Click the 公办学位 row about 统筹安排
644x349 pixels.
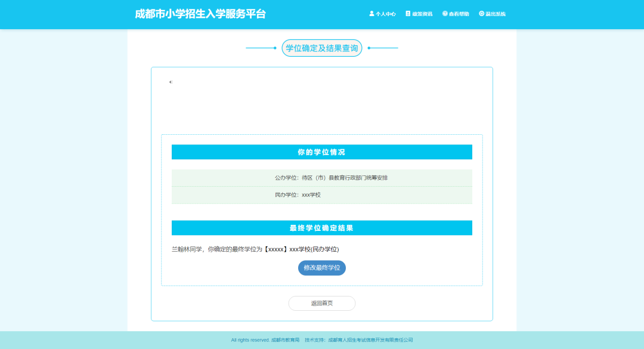322,178
